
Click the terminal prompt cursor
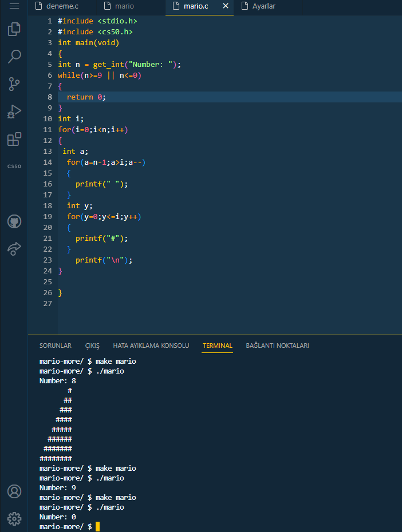[x=97, y=527]
